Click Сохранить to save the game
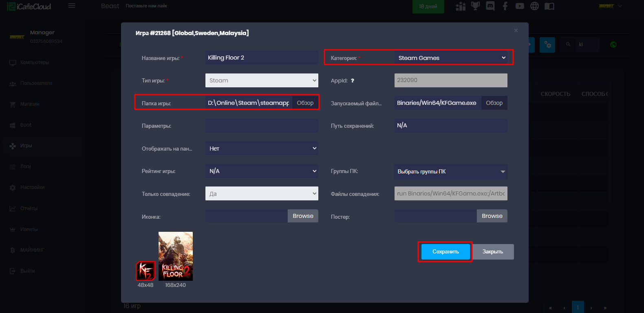644x313 pixels. pyautogui.click(x=446, y=252)
